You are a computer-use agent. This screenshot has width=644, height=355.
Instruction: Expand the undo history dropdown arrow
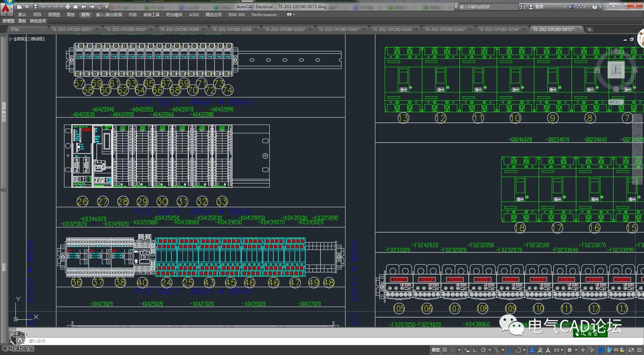click(49, 6)
